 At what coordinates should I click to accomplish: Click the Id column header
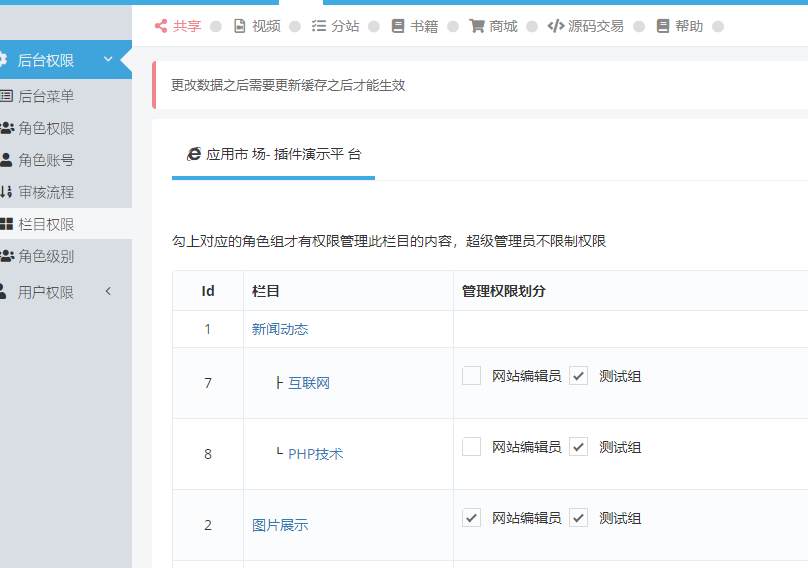pyautogui.click(x=208, y=291)
